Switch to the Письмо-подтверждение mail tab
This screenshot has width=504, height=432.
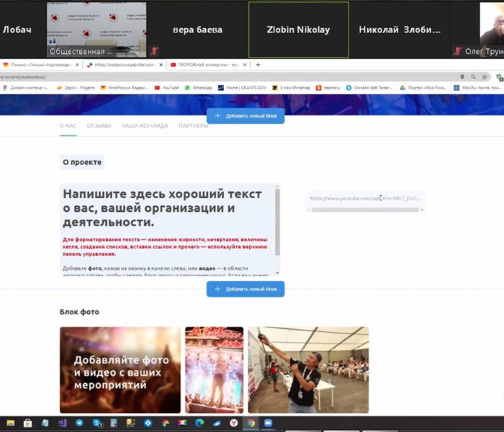pos(41,65)
